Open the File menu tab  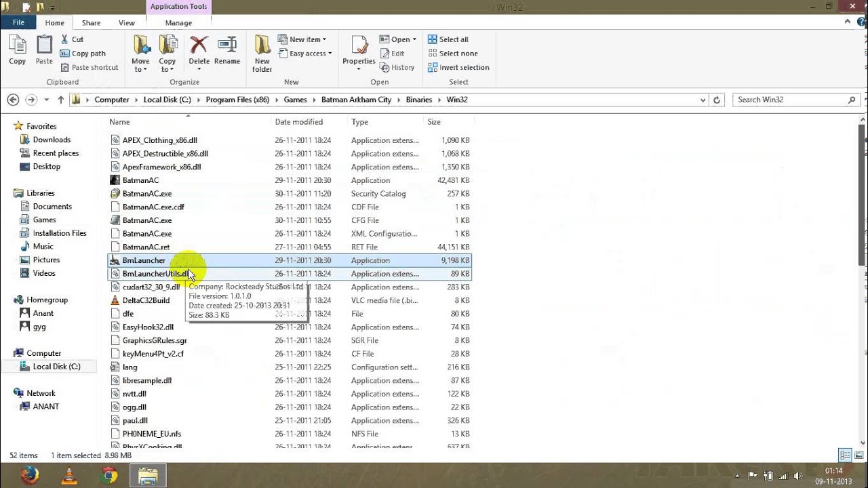(18, 22)
